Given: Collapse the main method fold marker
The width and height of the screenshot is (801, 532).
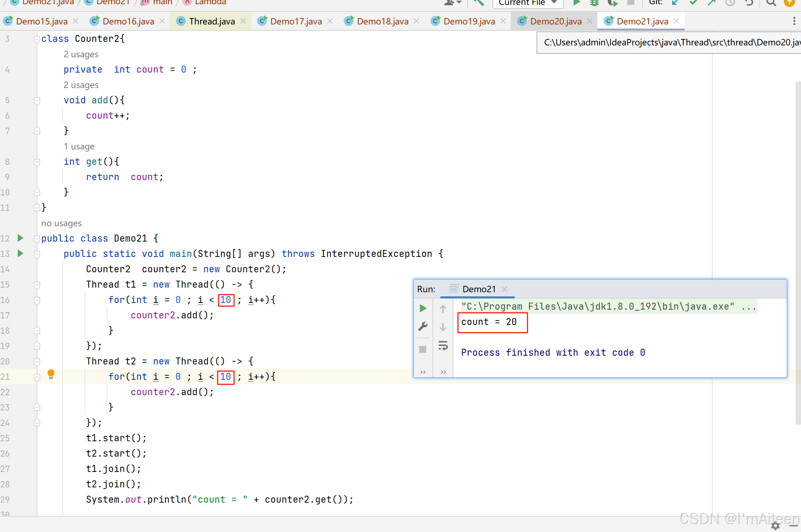Looking at the screenshot, I should coord(37,254).
